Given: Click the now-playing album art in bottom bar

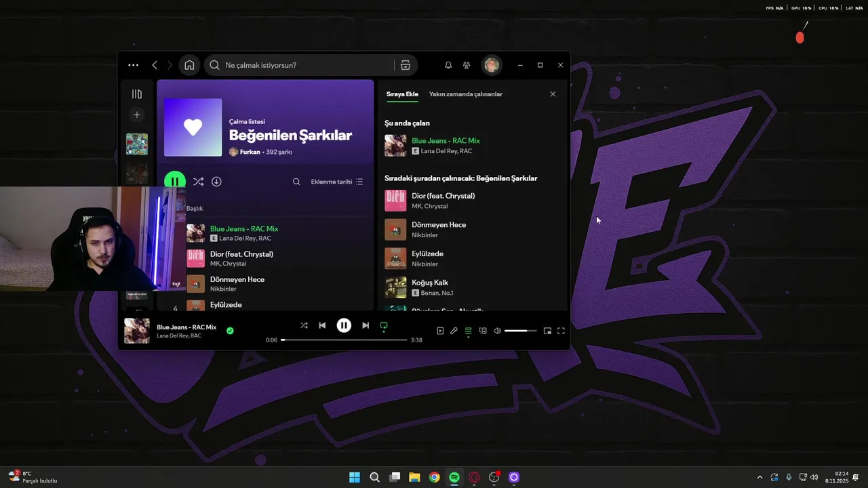Looking at the screenshot, I should pos(137,331).
